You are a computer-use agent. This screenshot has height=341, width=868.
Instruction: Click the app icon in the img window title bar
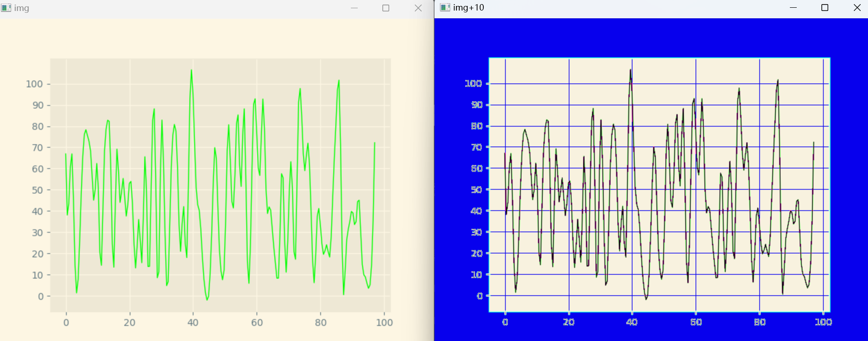tap(6, 8)
